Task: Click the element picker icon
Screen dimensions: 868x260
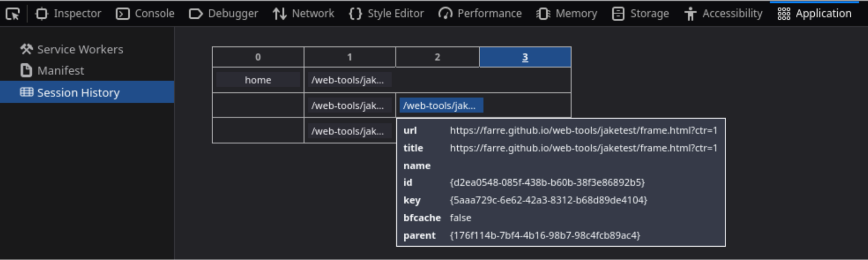Action: pyautogui.click(x=13, y=14)
